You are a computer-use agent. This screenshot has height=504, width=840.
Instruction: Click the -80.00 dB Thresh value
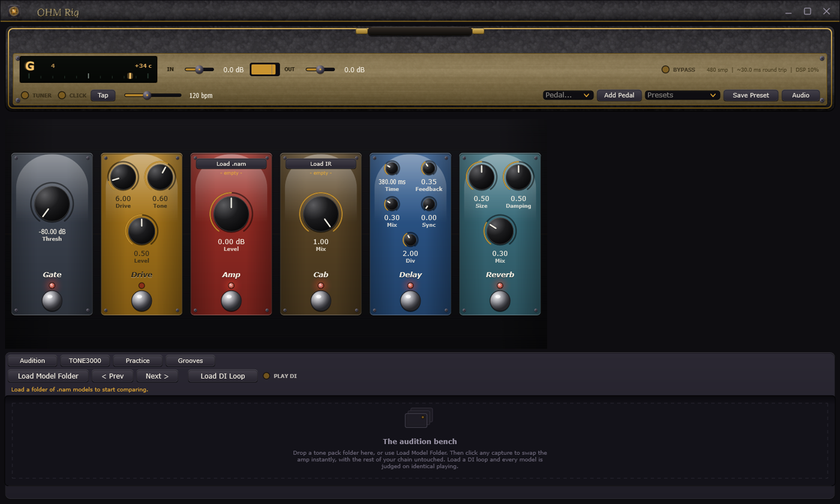(52, 232)
